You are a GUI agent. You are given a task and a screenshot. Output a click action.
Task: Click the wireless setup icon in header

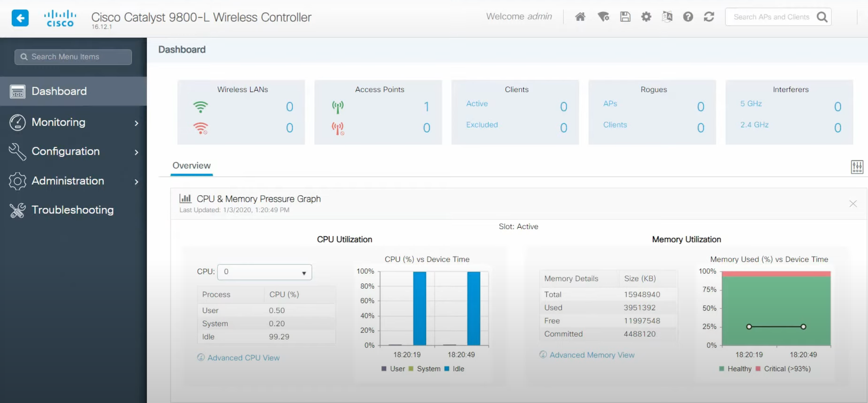pos(603,17)
